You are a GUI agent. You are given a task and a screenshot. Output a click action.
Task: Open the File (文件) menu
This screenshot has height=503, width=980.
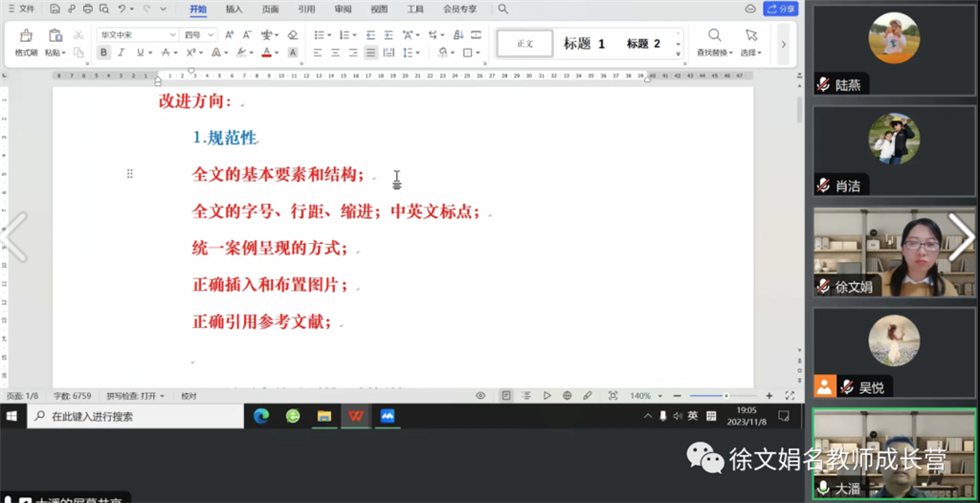[x=21, y=9]
